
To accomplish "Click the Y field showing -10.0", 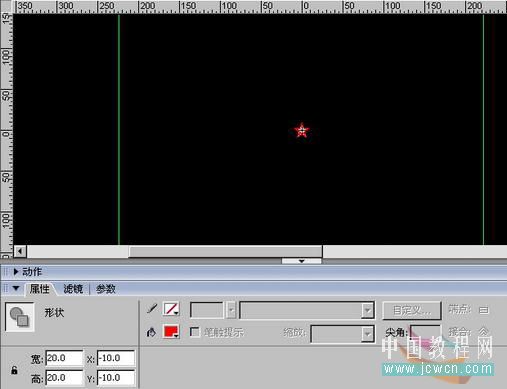I will [116, 378].
